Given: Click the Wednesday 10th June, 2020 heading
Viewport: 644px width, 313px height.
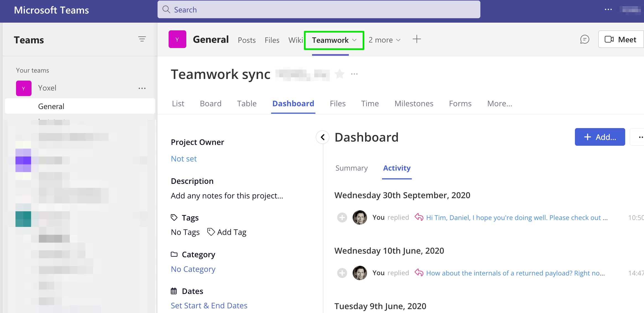Looking at the screenshot, I should (389, 251).
